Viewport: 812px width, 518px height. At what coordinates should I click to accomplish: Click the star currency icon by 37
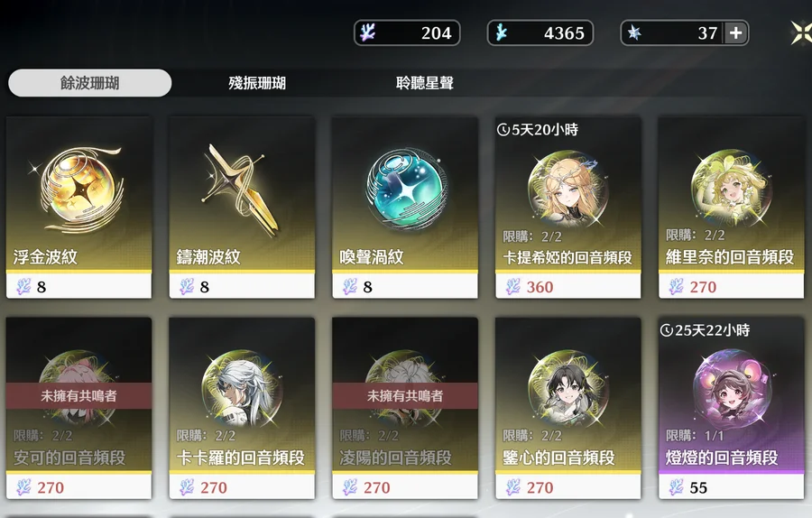[x=634, y=33]
